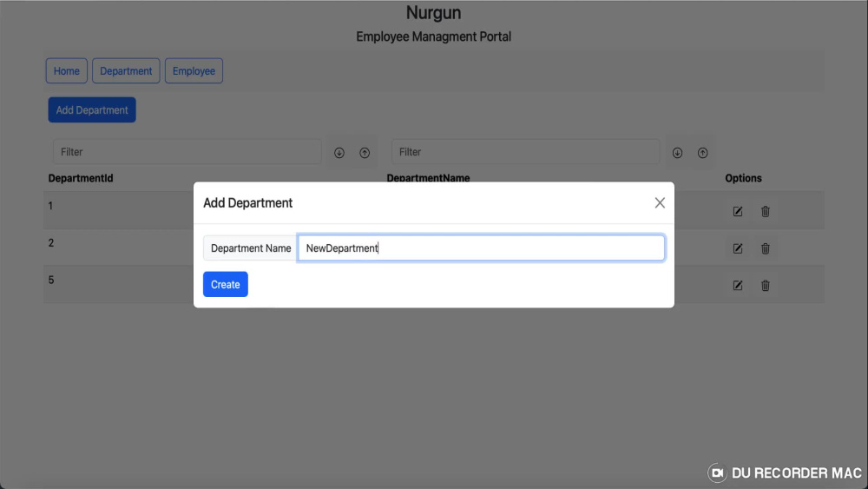
Task: Click the Create button
Action: coord(226,284)
